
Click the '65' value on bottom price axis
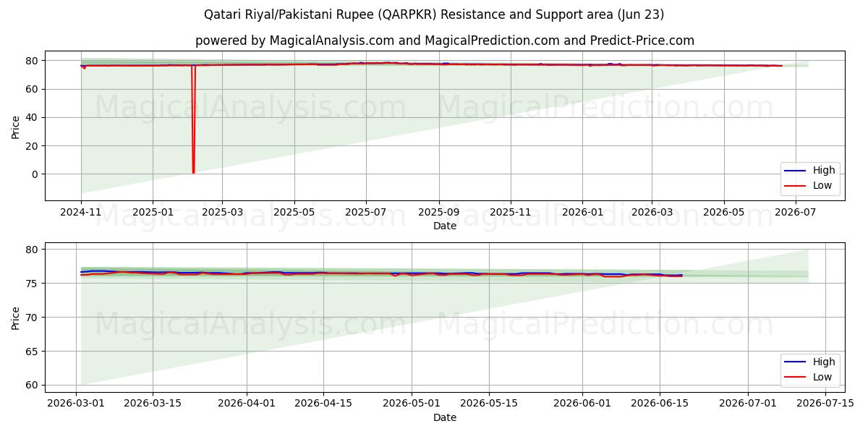tap(33, 352)
